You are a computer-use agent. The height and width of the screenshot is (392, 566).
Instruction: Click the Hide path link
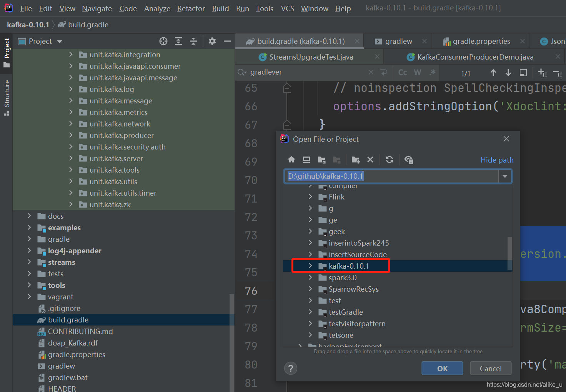pyautogui.click(x=497, y=160)
